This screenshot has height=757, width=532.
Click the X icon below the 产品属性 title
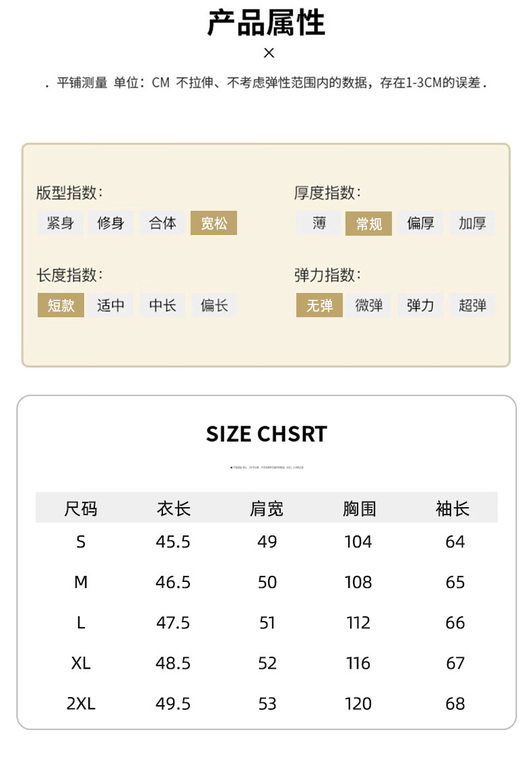click(x=269, y=53)
